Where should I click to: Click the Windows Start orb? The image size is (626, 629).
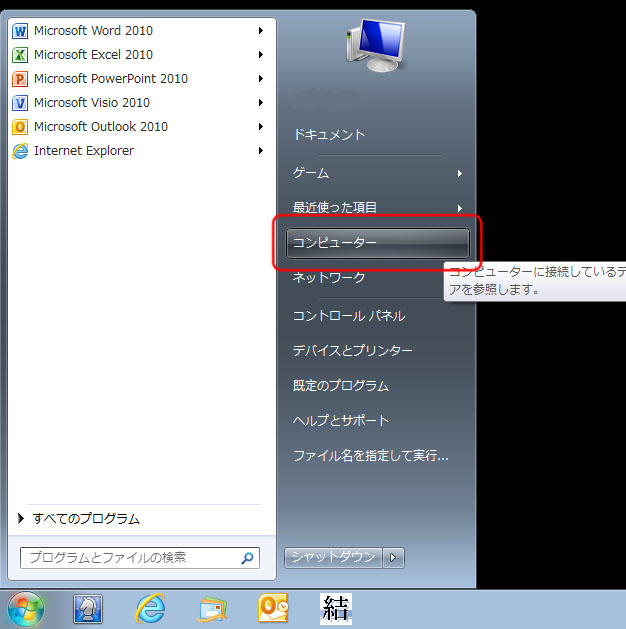[26, 609]
